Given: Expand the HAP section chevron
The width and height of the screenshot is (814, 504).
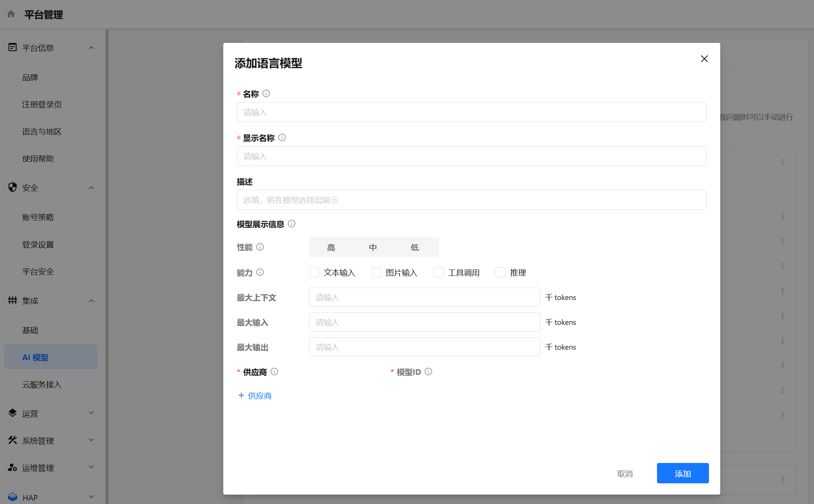Looking at the screenshot, I should (x=91, y=497).
